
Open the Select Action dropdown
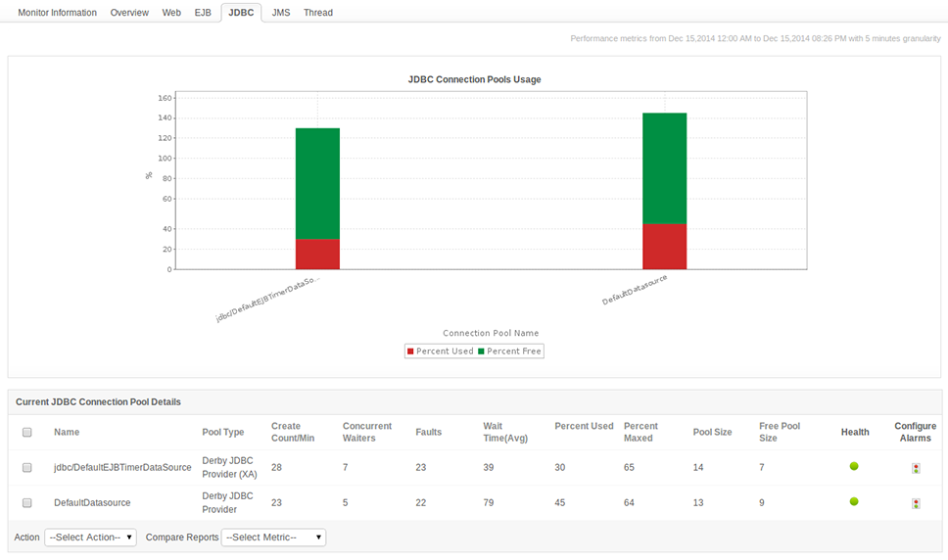click(90, 537)
